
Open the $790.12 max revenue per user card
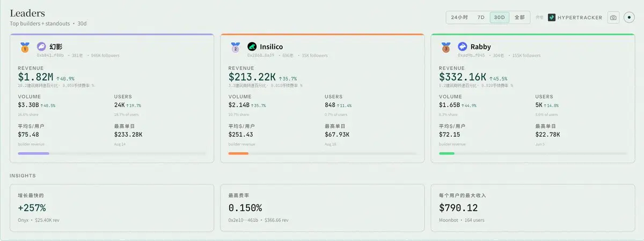click(x=532, y=208)
